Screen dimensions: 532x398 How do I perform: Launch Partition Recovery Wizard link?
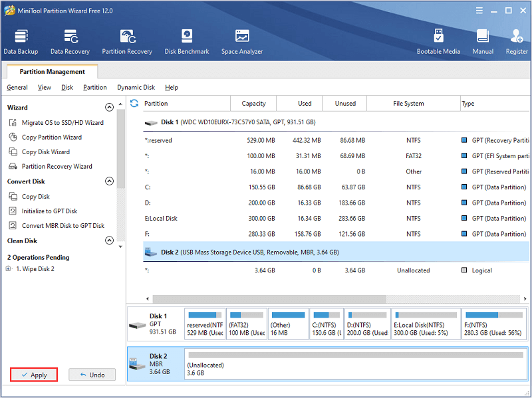pos(57,166)
